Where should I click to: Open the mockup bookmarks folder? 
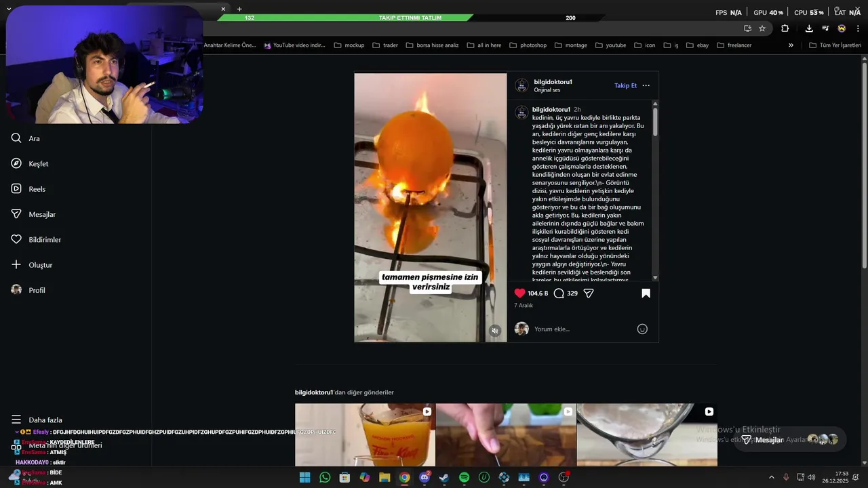[x=349, y=45]
